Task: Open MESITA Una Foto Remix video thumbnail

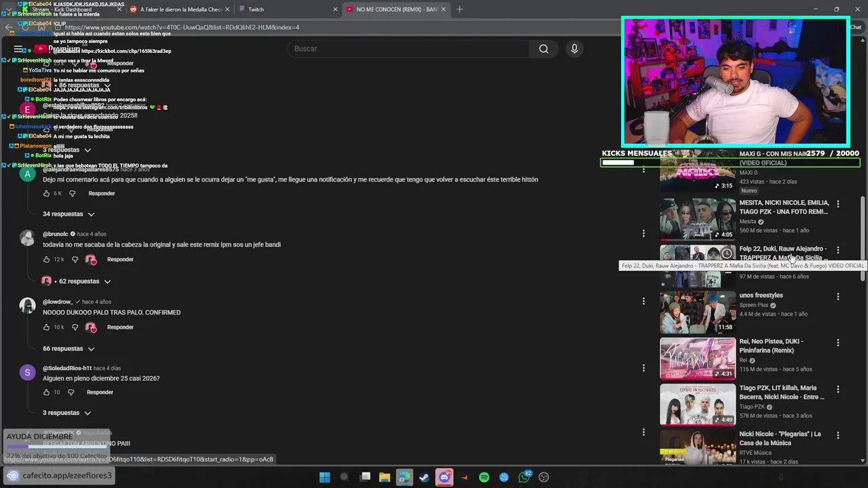Action: point(698,220)
